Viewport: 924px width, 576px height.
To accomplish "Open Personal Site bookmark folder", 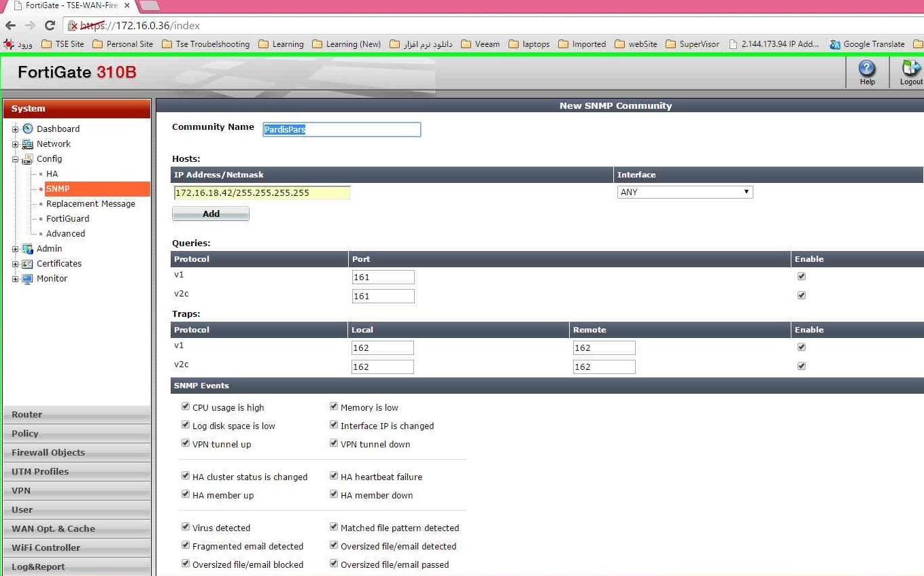I will pos(122,44).
